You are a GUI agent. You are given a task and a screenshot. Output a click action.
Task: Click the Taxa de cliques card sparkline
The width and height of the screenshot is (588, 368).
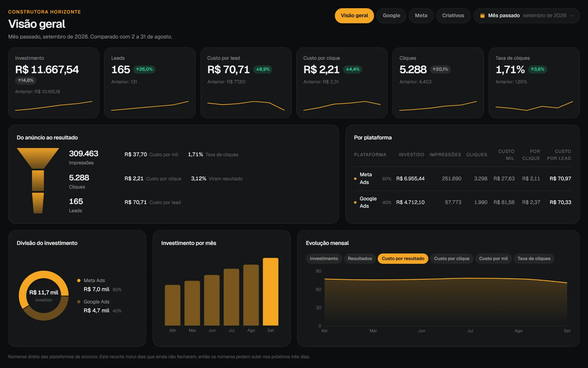(534, 106)
